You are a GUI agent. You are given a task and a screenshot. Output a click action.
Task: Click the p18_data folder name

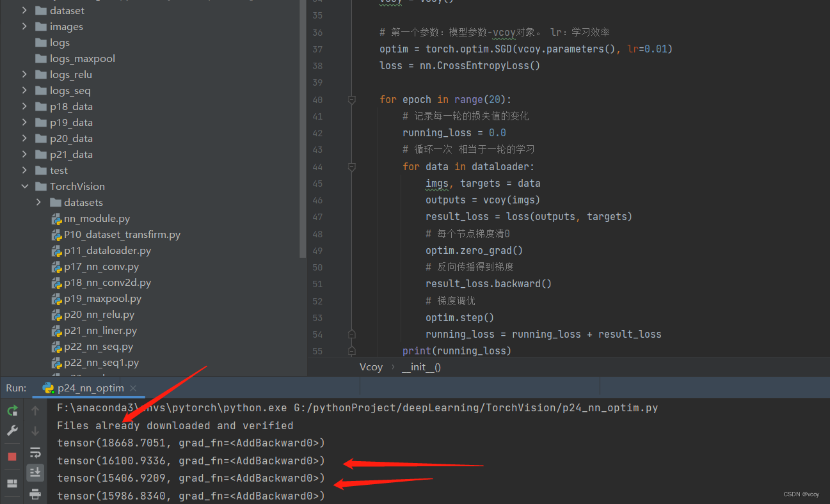(x=71, y=106)
